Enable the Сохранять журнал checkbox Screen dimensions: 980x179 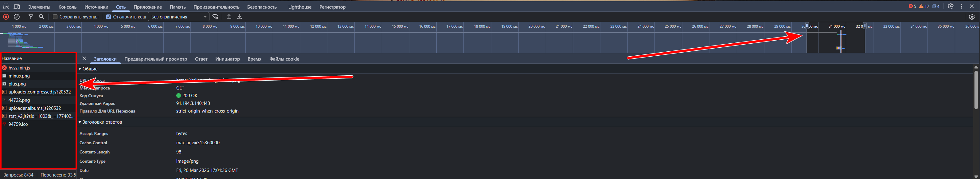click(55, 17)
